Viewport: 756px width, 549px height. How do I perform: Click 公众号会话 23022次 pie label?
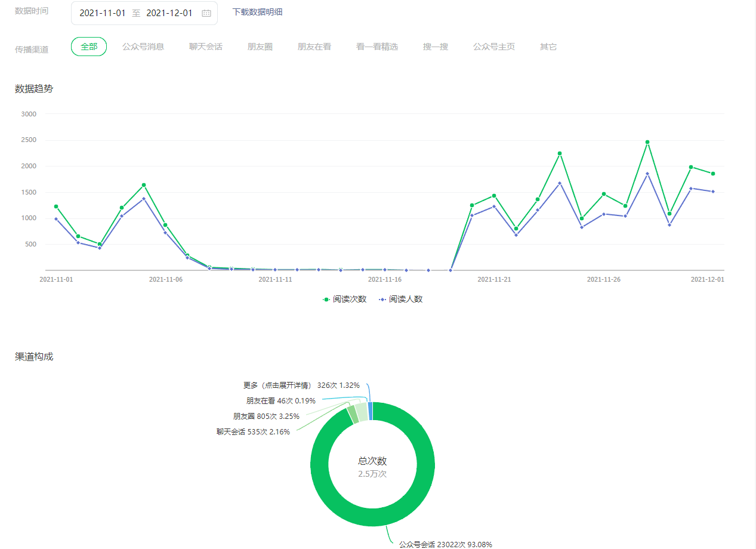(445, 544)
